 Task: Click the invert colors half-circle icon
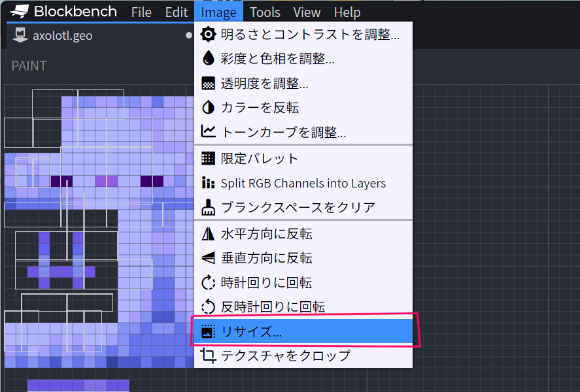[x=208, y=108]
